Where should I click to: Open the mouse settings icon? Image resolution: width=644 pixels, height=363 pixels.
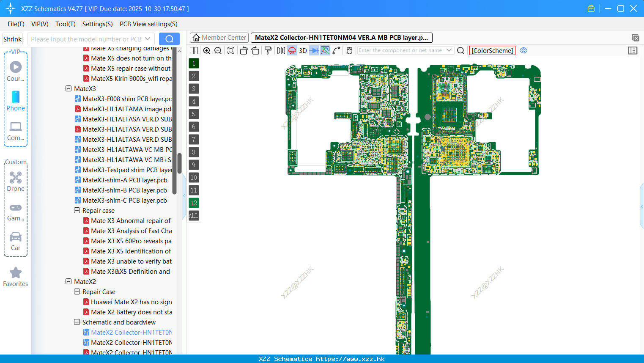(349, 50)
